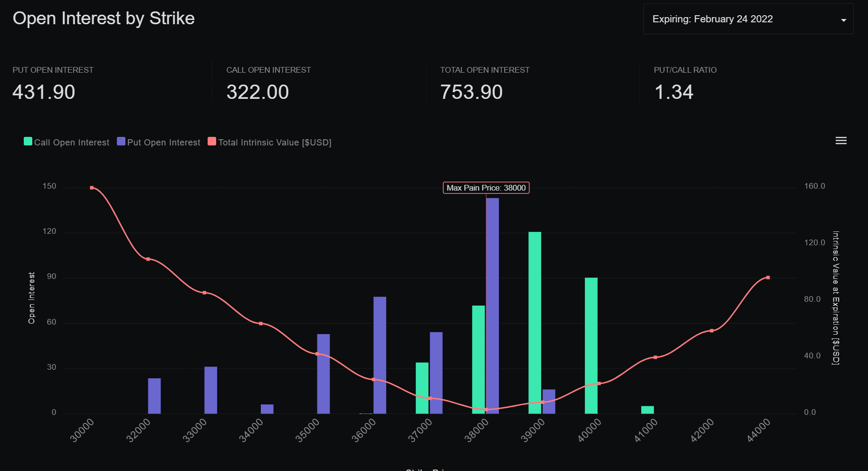Image resolution: width=868 pixels, height=471 pixels.
Task: Click the small call bar at strike 41000
Action: pos(648,410)
